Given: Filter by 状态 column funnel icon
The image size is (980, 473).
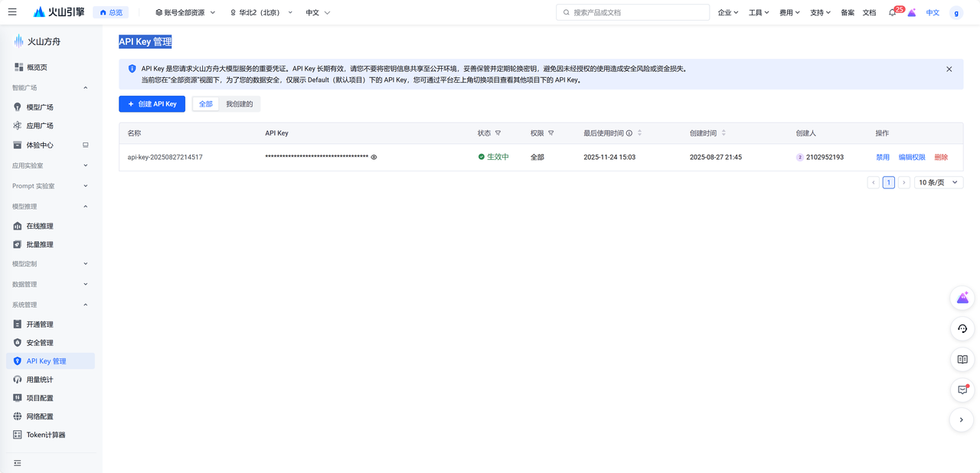Looking at the screenshot, I should coord(498,133).
